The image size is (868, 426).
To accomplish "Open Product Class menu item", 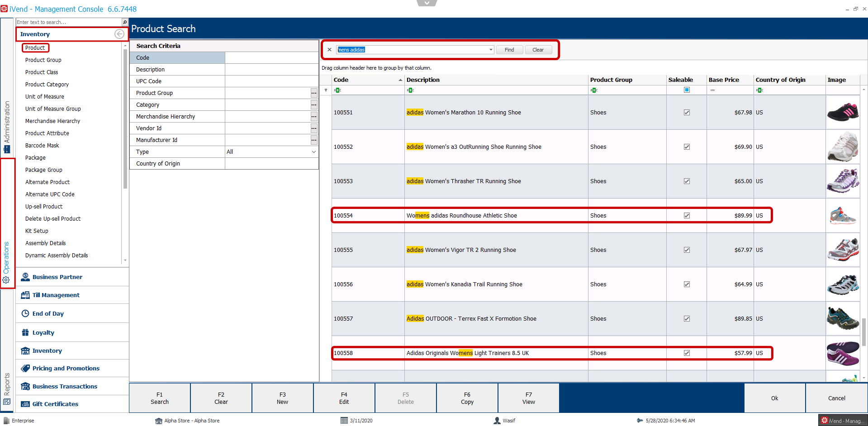I will click(42, 72).
